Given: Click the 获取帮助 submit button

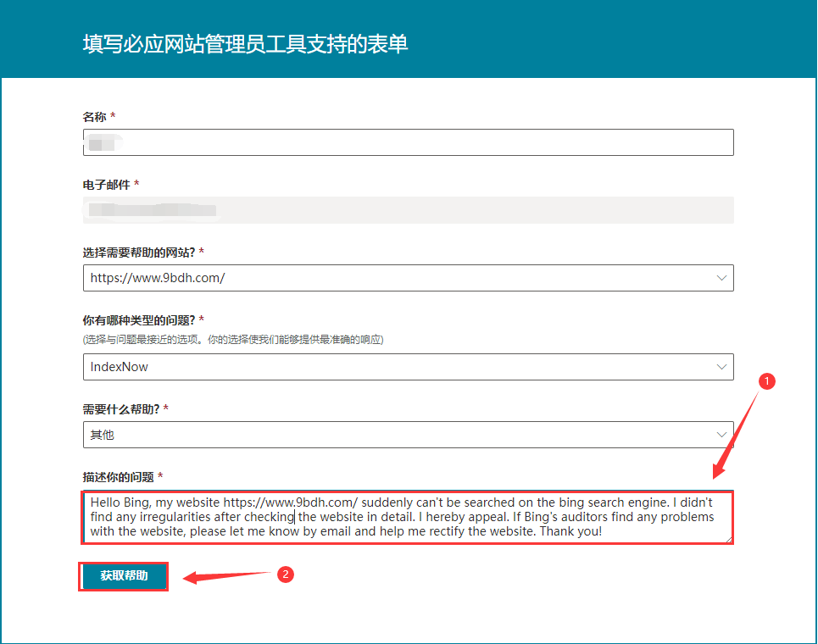Looking at the screenshot, I should click(x=123, y=575).
